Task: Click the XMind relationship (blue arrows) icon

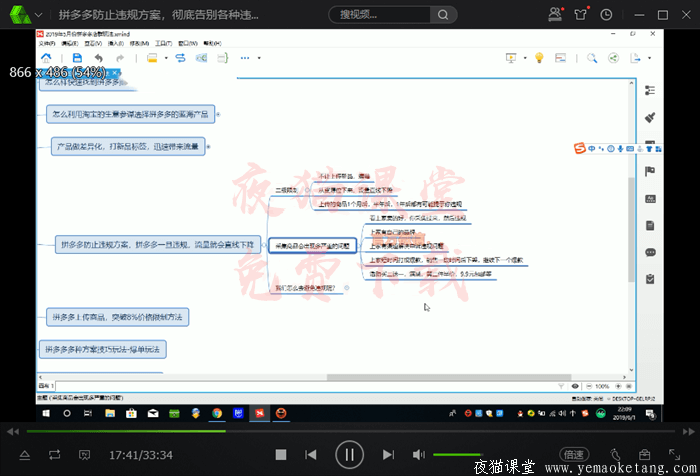Action: click(180, 58)
